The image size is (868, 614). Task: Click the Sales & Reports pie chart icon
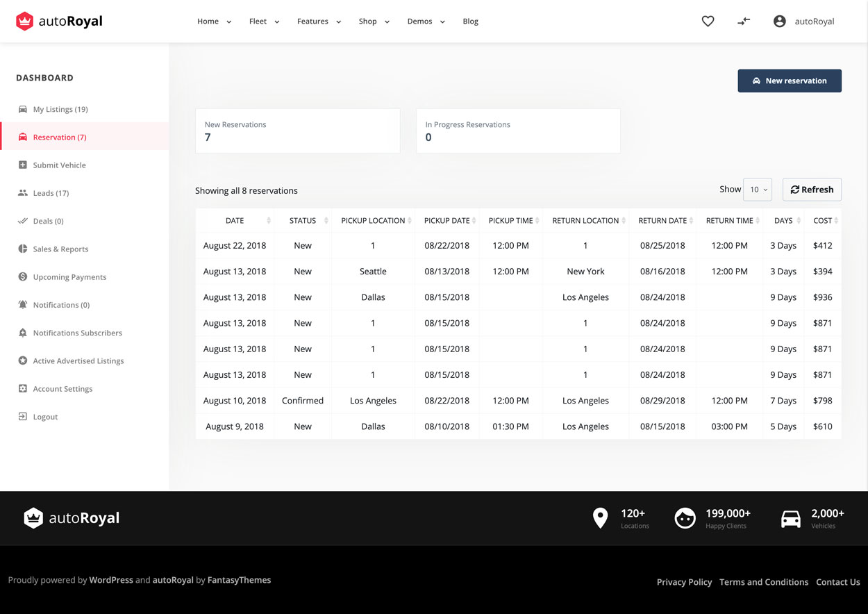coord(23,249)
